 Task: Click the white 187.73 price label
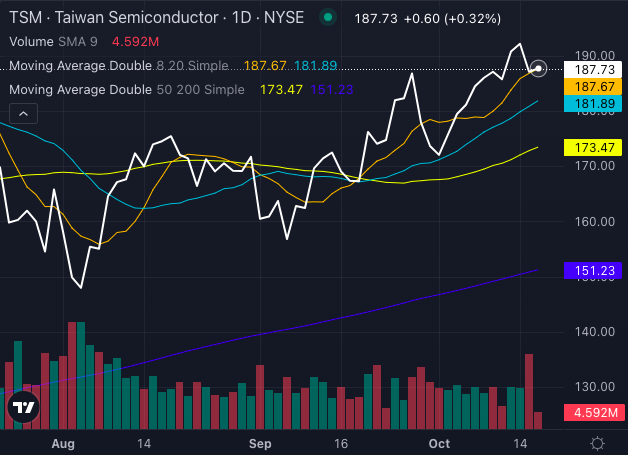[x=595, y=69]
